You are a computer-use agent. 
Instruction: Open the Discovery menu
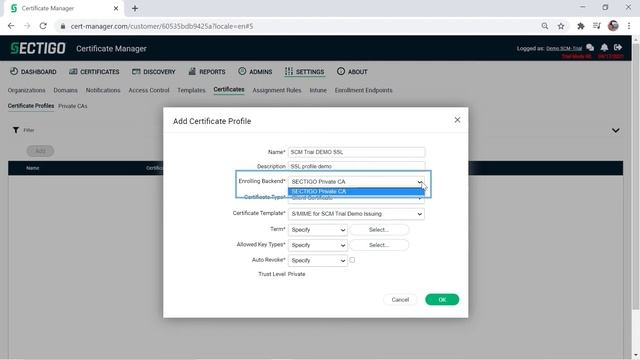pyautogui.click(x=153, y=71)
